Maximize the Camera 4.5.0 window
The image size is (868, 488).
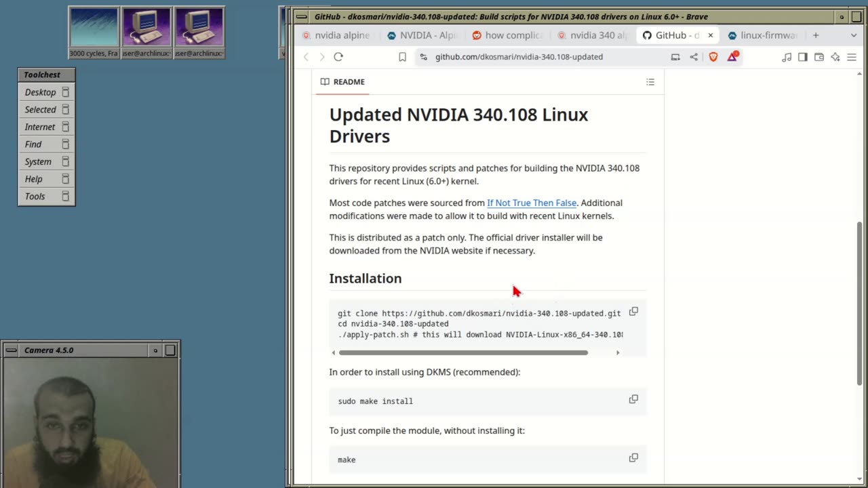point(170,350)
